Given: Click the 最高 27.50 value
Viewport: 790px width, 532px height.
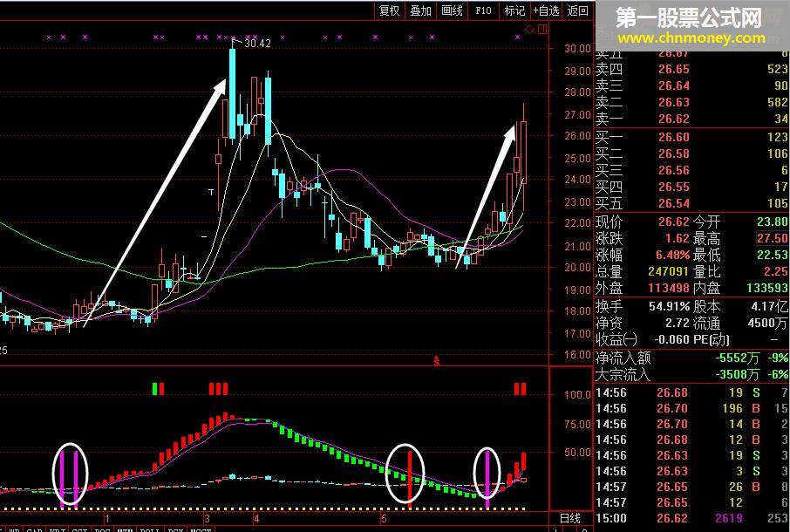Looking at the screenshot, I should 773,238.
